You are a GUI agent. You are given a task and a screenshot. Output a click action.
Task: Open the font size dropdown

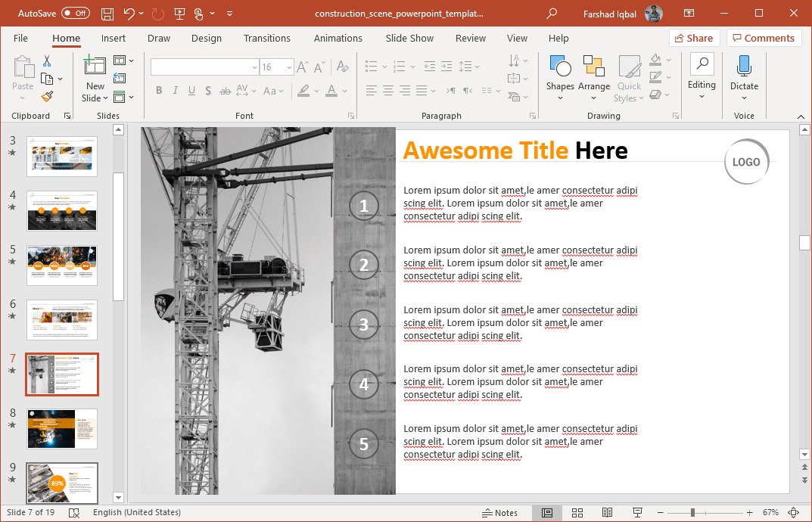click(290, 67)
